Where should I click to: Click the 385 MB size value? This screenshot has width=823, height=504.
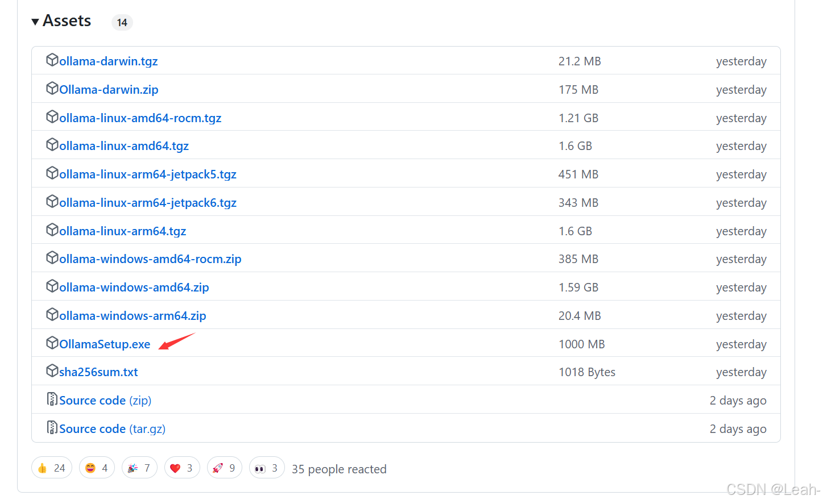(x=578, y=259)
